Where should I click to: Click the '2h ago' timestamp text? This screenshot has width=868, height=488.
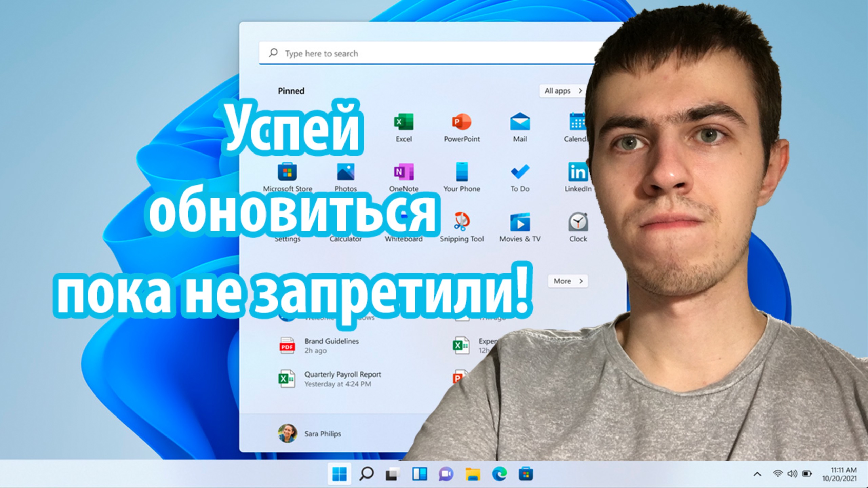[x=315, y=351]
